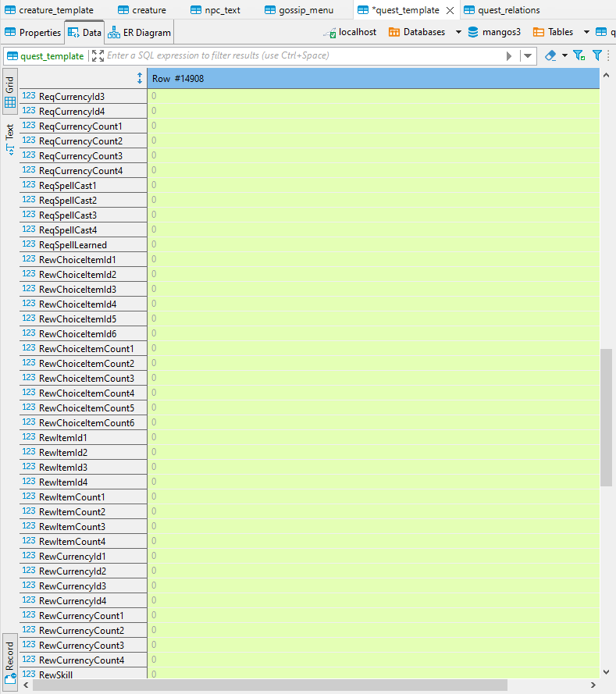Click the horizontal scrollbar left arrow
616x694 pixels.
tap(27, 685)
